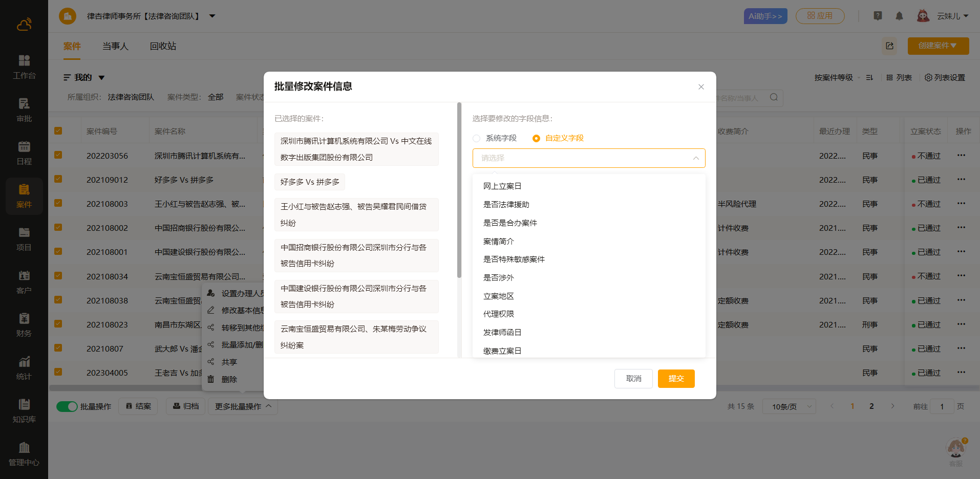Switch to the 当事人 tab

(x=115, y=46)
